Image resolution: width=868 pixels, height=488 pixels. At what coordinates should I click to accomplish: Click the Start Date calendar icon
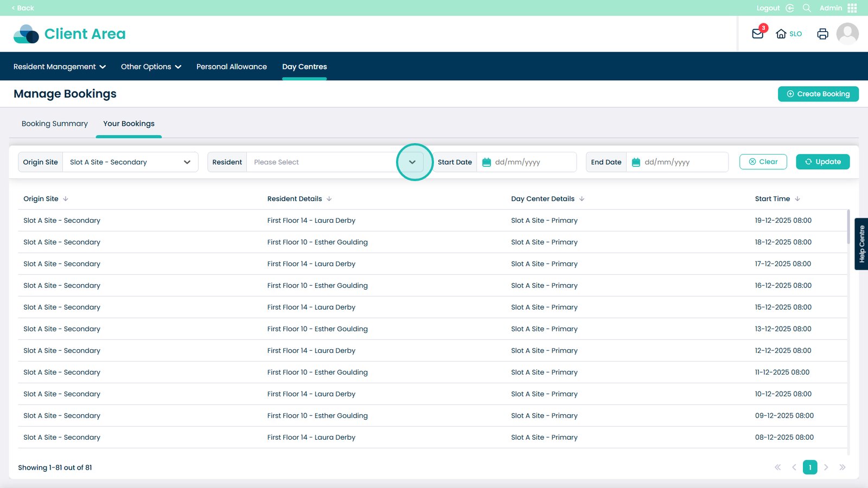[x=487, y=162]
